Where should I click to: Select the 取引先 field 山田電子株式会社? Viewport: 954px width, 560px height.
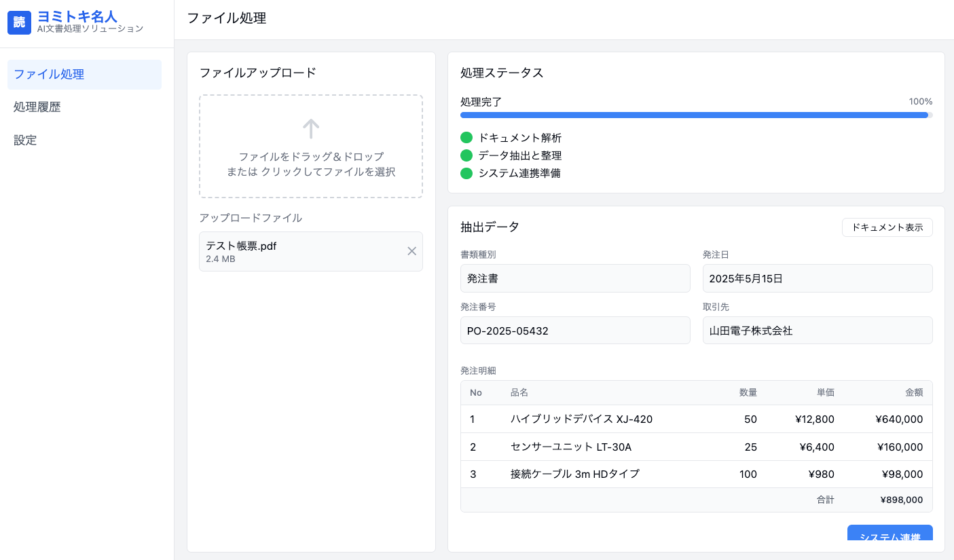point(817,331)
